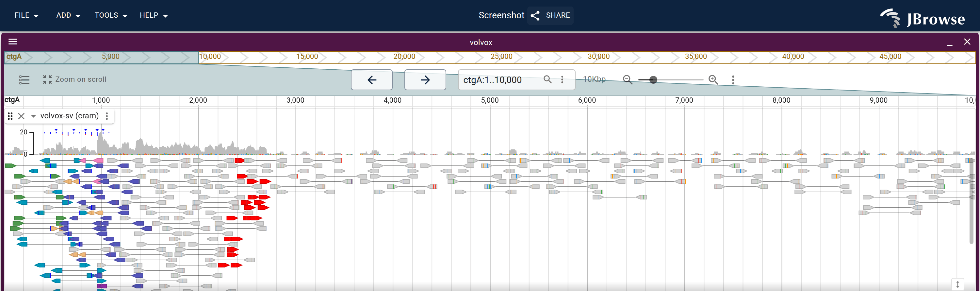Click the 40,000 mark in the overview bar
Viewport: 980px width, 291px height.
point(793,57)
